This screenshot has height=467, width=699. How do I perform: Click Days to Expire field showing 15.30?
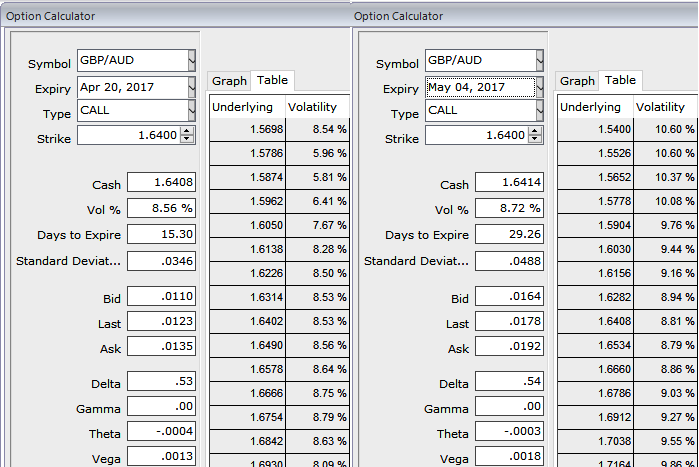pos(161,234)
